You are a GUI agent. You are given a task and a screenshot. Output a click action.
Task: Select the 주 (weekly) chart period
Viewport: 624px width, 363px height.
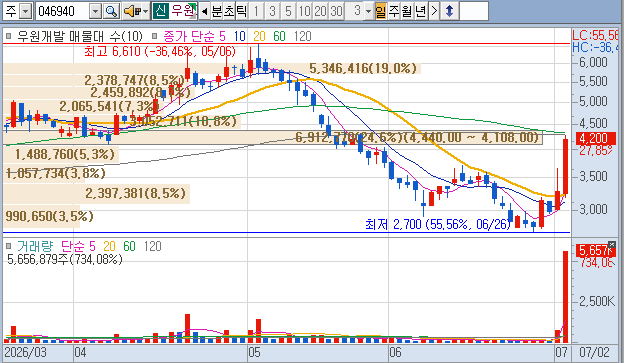click(394, 11)
